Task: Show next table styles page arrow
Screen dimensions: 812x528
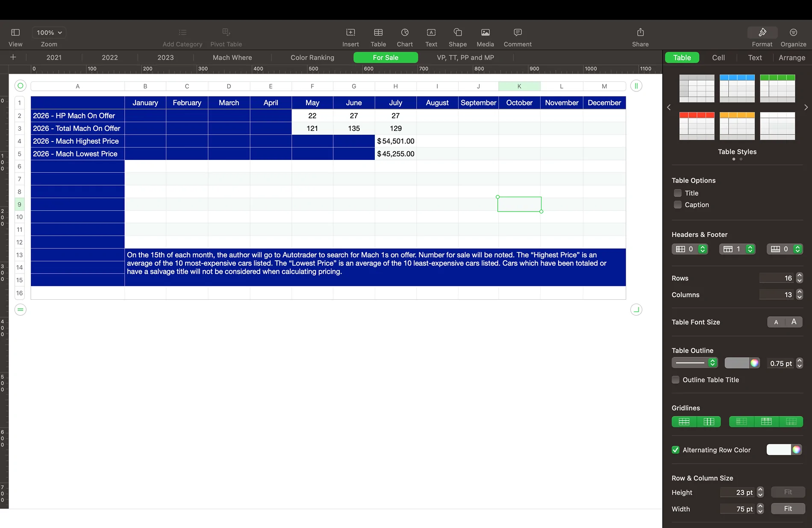Action: coord(806,107)
